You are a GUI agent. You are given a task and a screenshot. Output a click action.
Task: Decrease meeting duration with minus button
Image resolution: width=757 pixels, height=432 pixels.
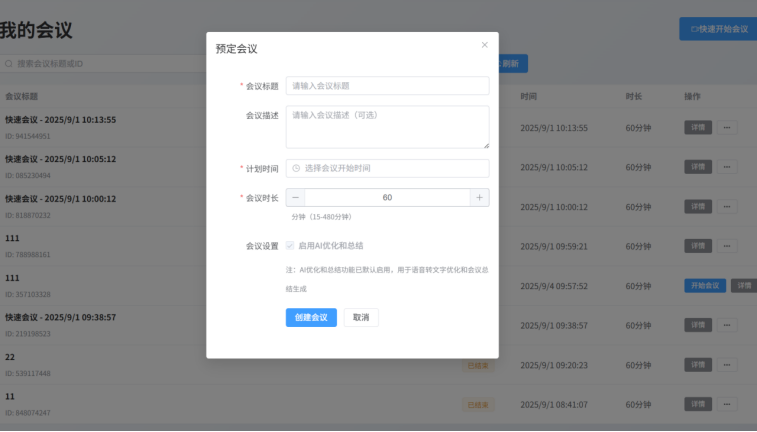click(295, 197)
